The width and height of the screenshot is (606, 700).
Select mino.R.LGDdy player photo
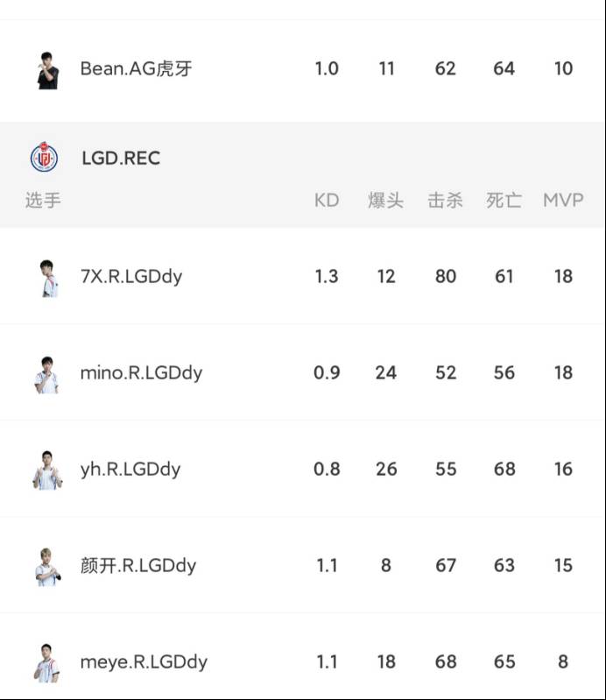(x=47, y=375)
